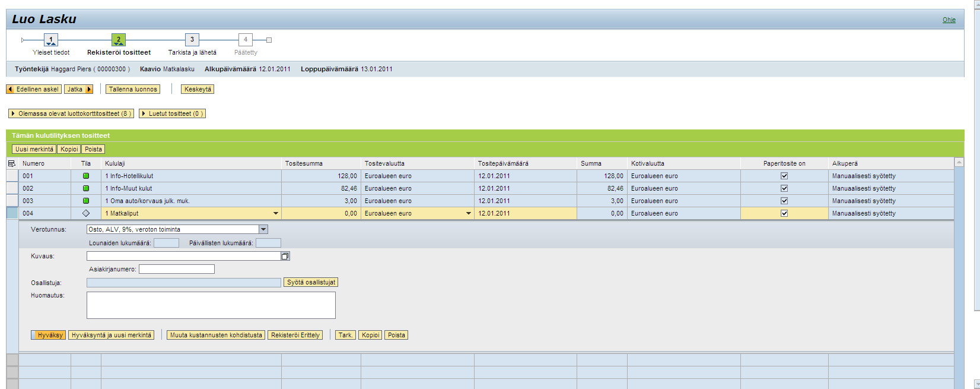The height and width of the screenshot is (389, 980).
Task: Select row 001 using its row selector
Action: point(12,176)
